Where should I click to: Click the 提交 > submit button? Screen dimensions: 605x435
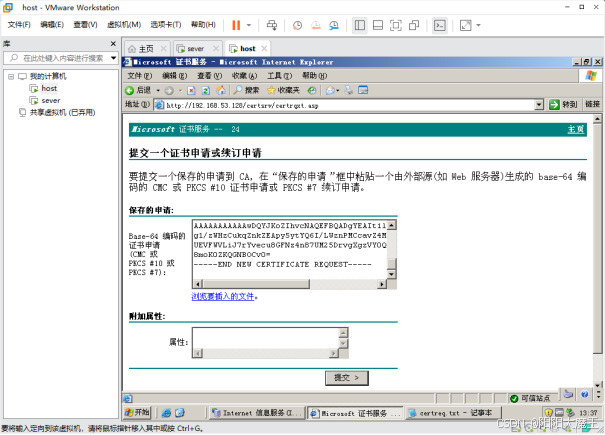pyautogui.click(x=346, y=378)
